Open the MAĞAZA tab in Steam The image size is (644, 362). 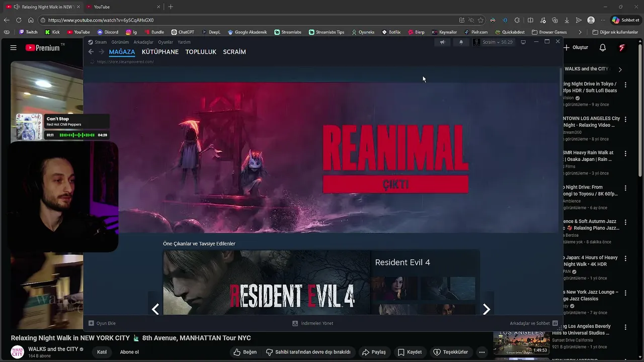tap(122, 52)
